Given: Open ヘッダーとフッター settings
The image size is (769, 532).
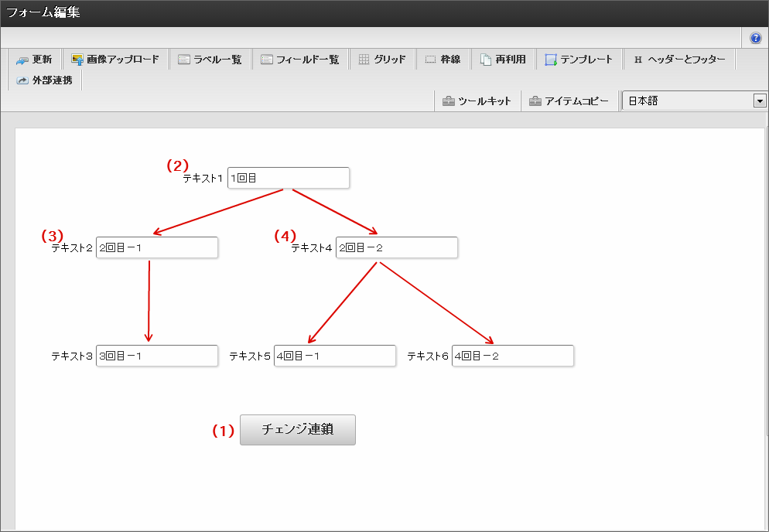Looking at the screenshot, I should point(680,60).
